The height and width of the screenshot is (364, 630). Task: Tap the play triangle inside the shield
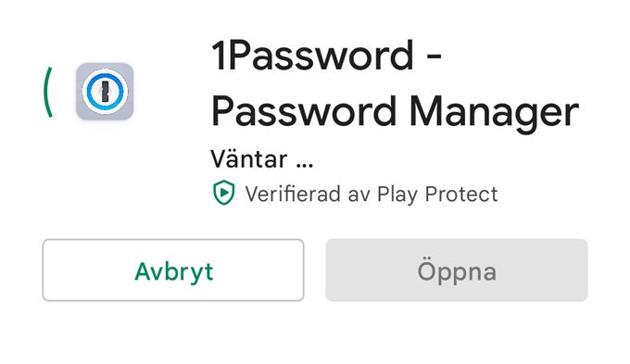pyautogui.click(x=224, y=193)
